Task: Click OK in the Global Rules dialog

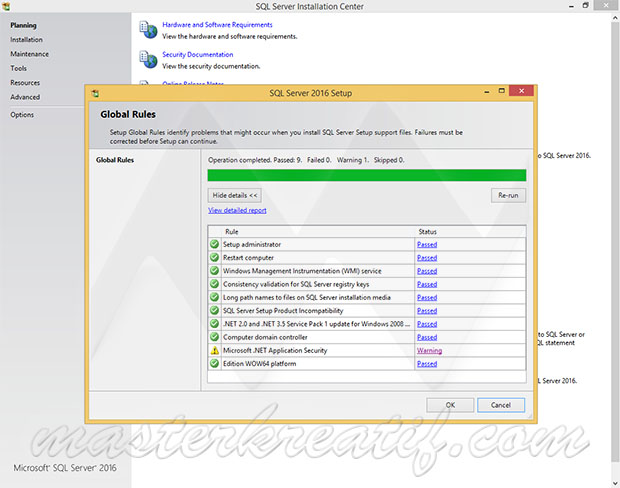Action: tap(450, 405)
